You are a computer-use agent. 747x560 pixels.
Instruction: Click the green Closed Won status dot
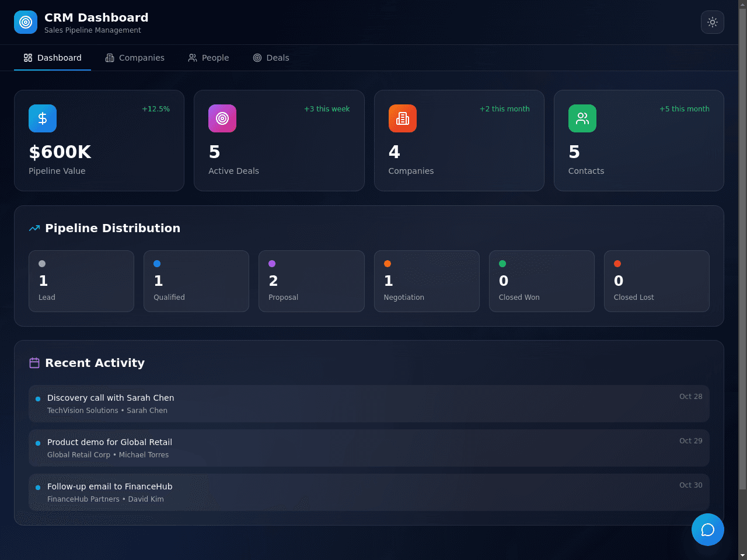click(x=502, y=264)
